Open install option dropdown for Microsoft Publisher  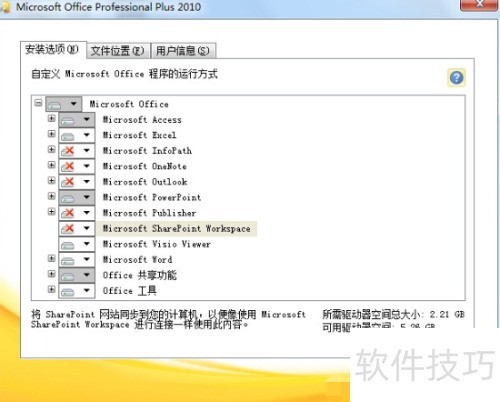77,213
